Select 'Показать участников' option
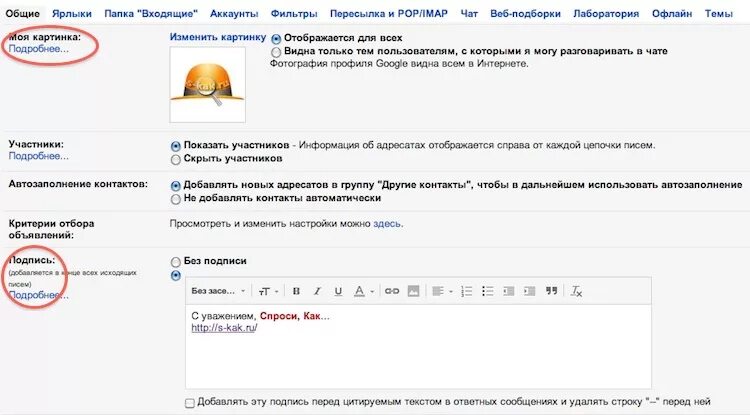The image size is (750, 415). coord(176,146)
